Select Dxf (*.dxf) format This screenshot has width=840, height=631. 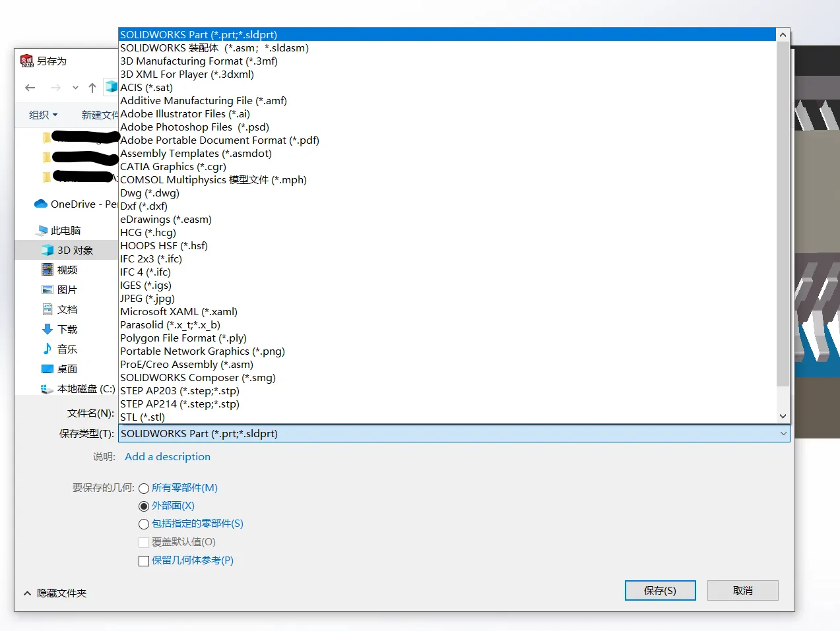447,206
